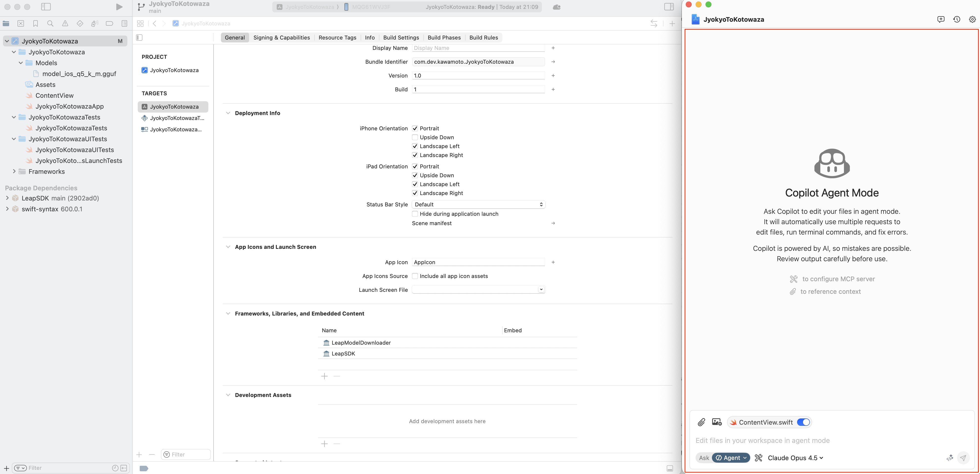This screenshot has height=474, width=980.
Task: Open Copilot settings gear icon
Action: [972, 20]
